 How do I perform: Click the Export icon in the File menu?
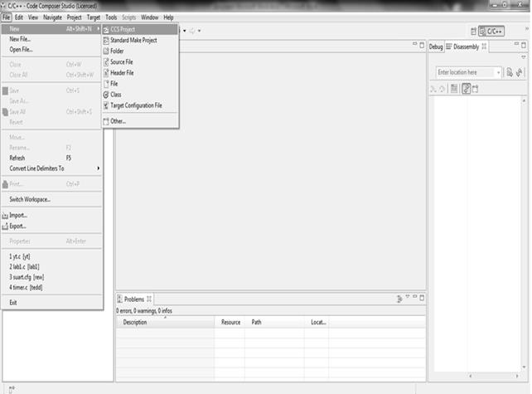point(5,226)
